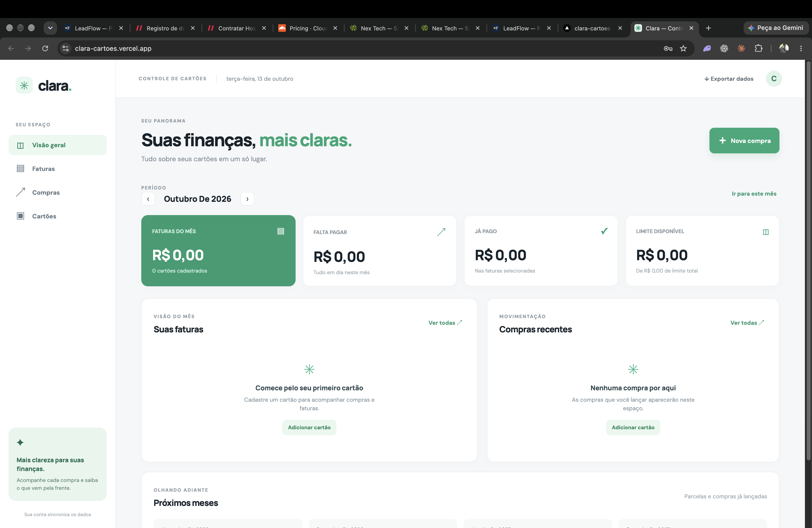Click the Clara asterisk logo icon
Image resolution: width=812 pixels, height=528 pixels.
[24, 85]
